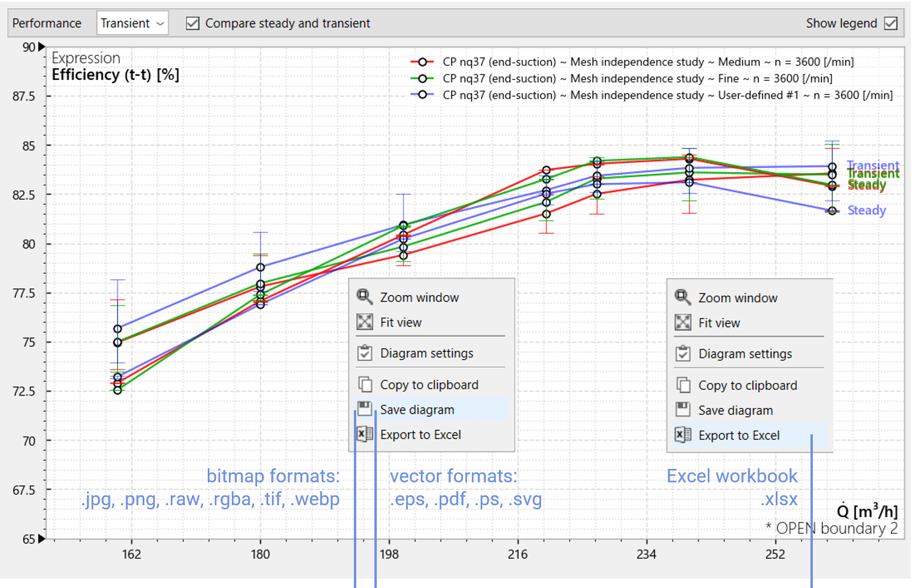Click legend entry for Fine mesh study
The height and width of the screenshot is (588, 912).
(x=637, y=78)
